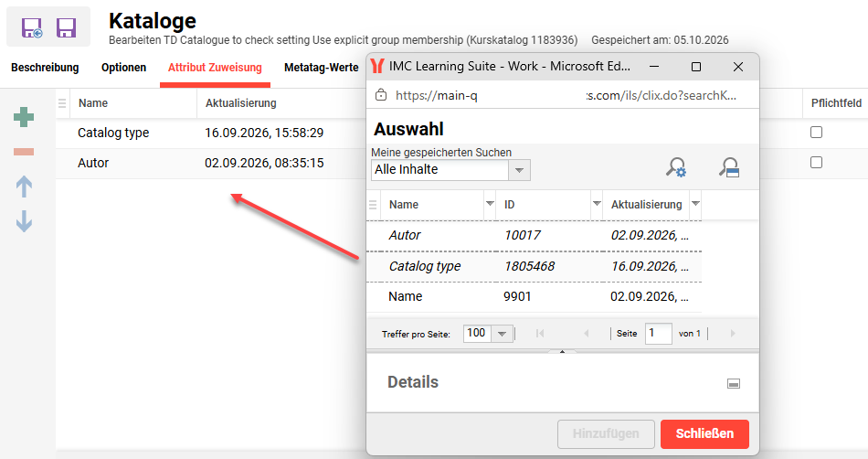Select the Autor row in Auswahl list
The width and height of the screenshot is (868, 459).
(535, 235)
